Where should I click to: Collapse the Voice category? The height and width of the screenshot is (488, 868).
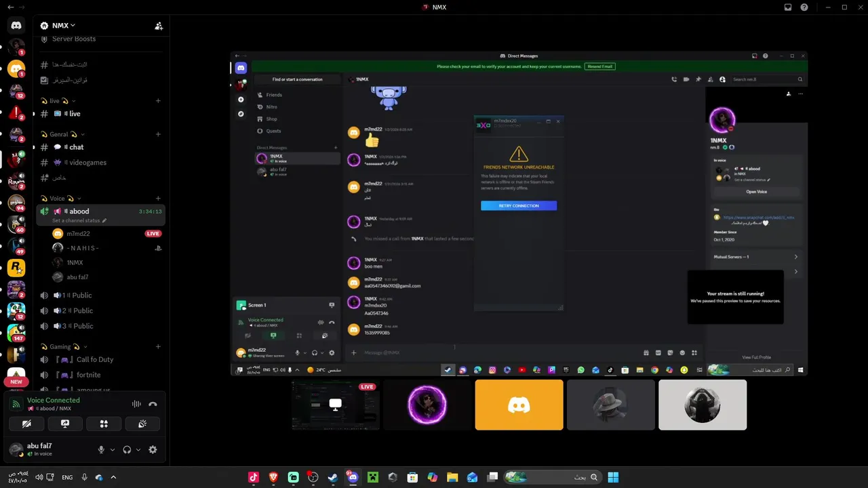(x=60, y=199)
